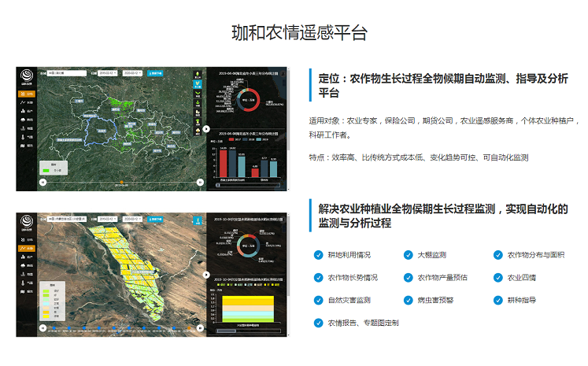Click the side panel arrow on the bottom map
The image size is (588, 366).
coord(205,276)
